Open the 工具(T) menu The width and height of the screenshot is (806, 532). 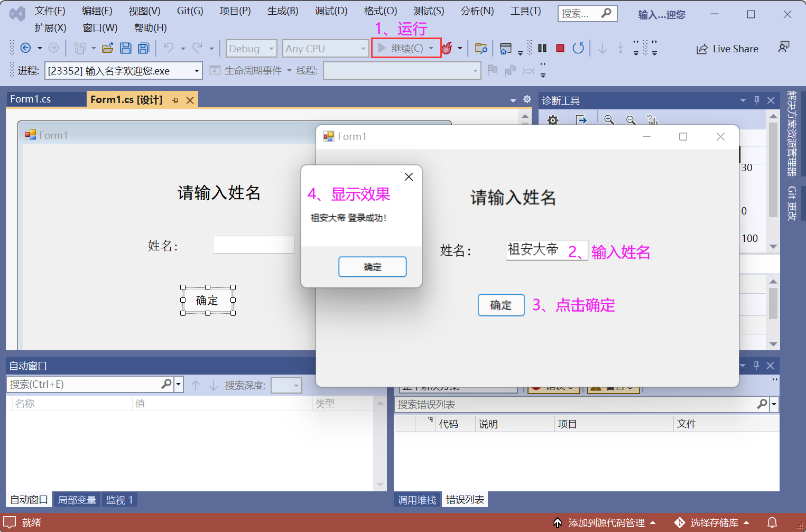[x=526, y=11]
